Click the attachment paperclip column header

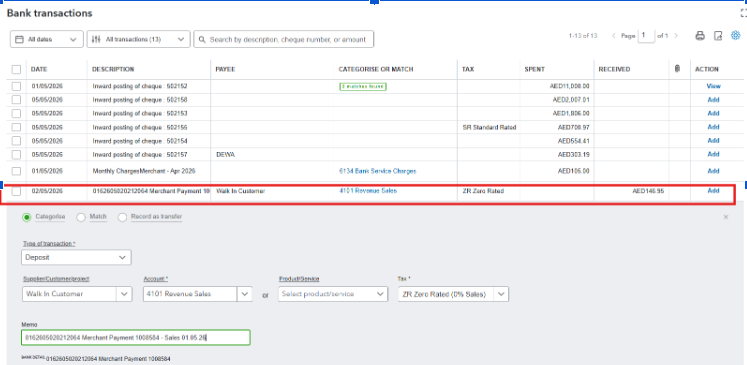pyautogui.click(x=677, y=69)
